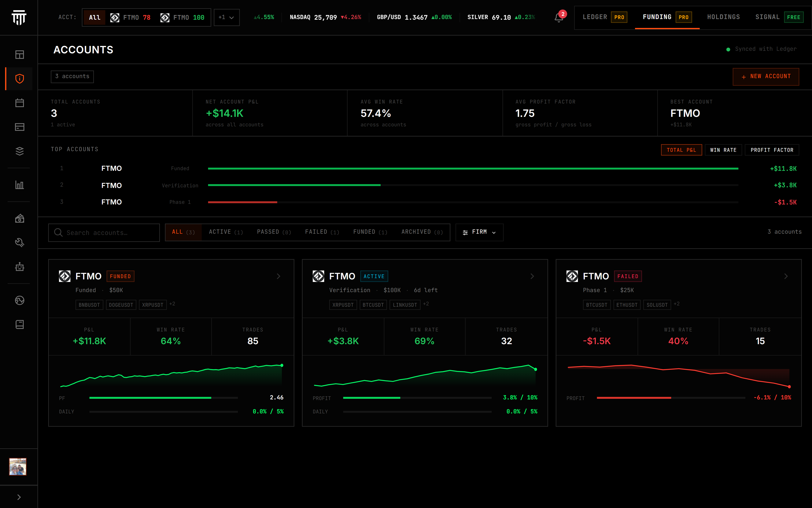This screenshot has width=812, height=508.
Task: Toggle the FTMO 78 account chip
Action: [x=130, y=18]
